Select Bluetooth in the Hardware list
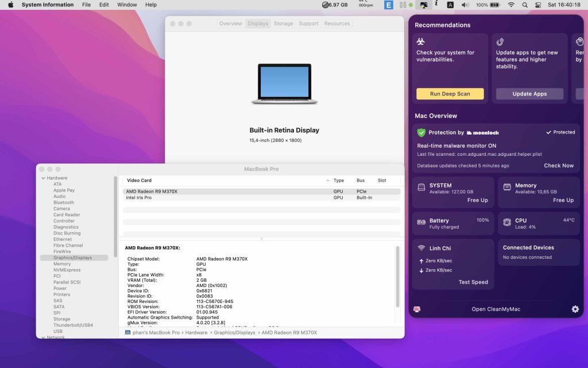The height and width of the screenshot is (368, 588). (x=64, y=202)
